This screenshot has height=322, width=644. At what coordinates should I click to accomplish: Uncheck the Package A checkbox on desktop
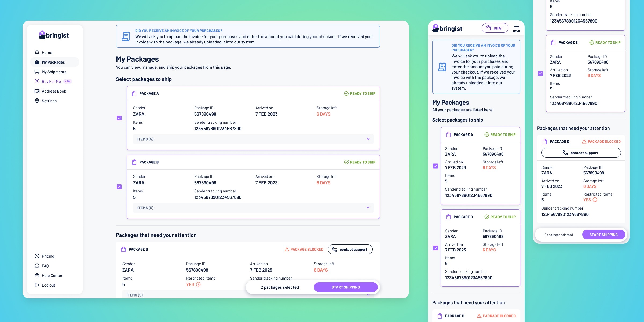pos(119,118)
